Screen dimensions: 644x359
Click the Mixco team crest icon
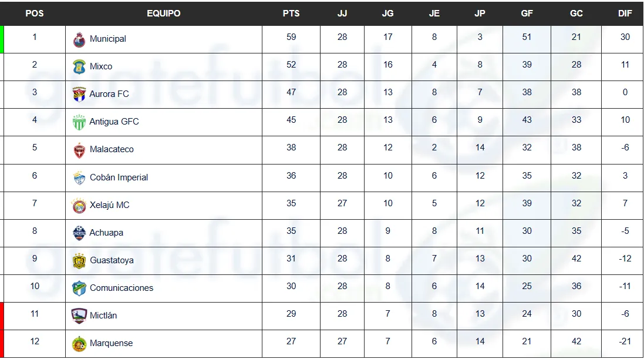coord(79,67)
